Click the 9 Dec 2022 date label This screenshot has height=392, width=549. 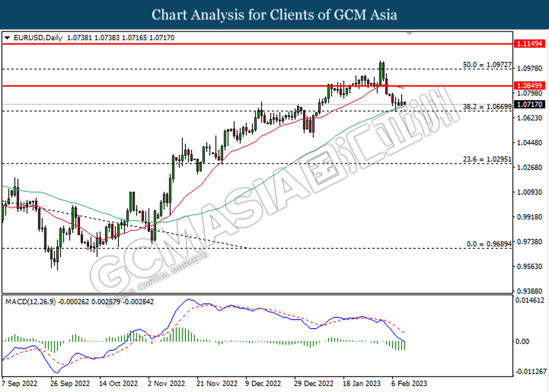263,384
